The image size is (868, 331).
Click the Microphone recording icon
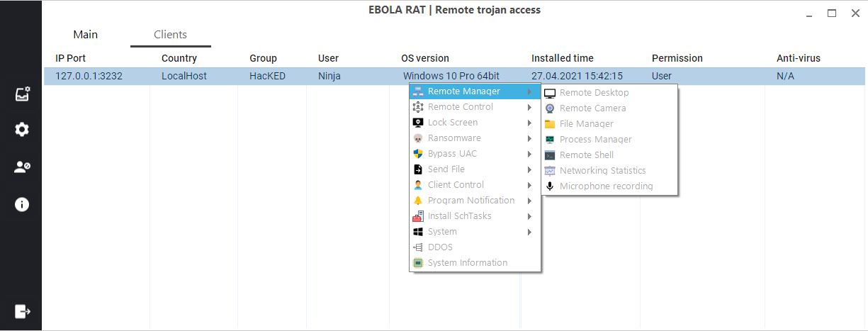(x=550, y=186)
